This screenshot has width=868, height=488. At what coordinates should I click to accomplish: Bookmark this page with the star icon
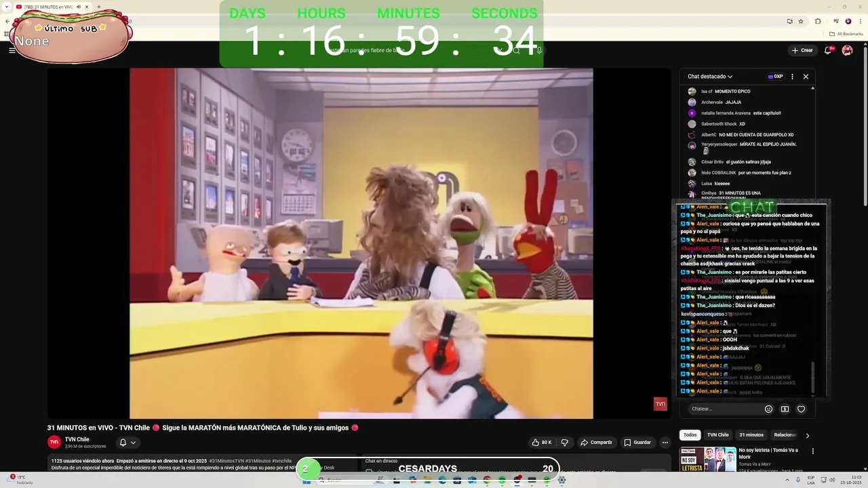(801, 21)
